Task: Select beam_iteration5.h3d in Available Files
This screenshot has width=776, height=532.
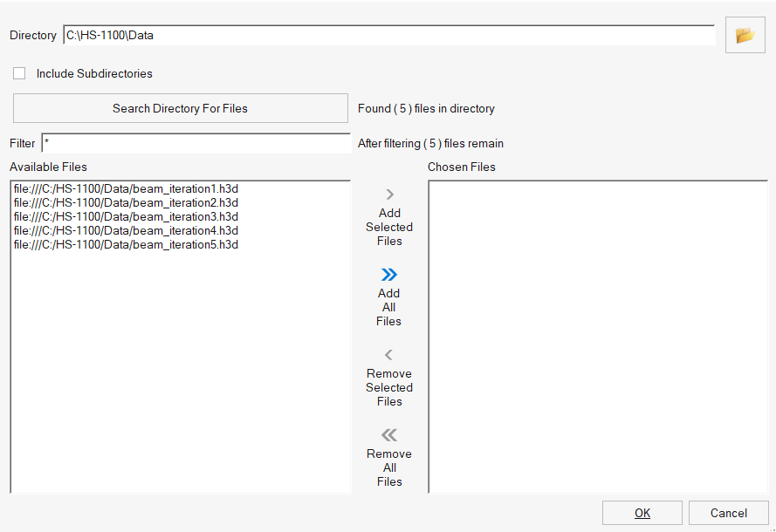Action: click(x=126, y=244)
